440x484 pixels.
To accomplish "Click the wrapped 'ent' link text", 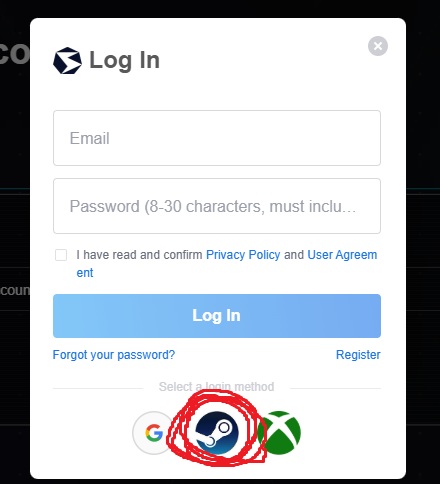I will tap(85, 273).
